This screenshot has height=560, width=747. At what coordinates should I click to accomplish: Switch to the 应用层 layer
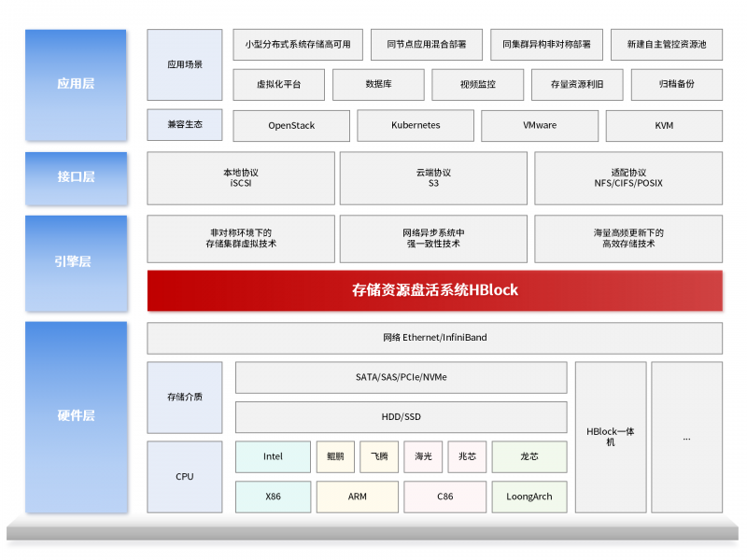[76, 85]
